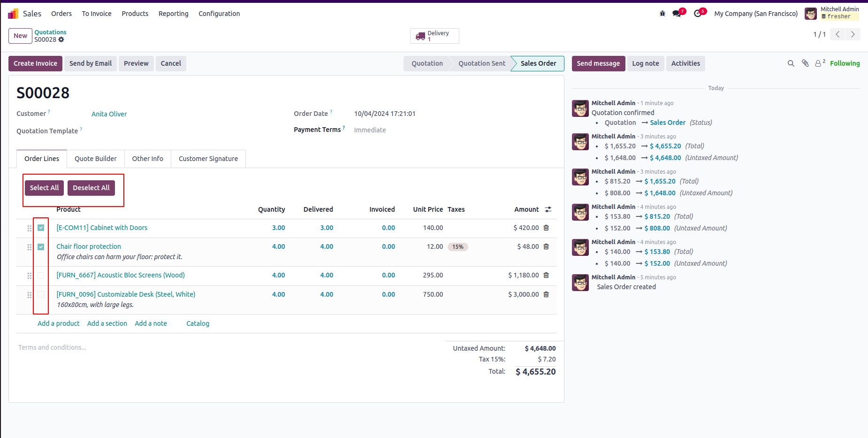The image size is (868, 438).
Task: Check the Acoustic Bloc Screens checkbox
Action: point(41,276)
